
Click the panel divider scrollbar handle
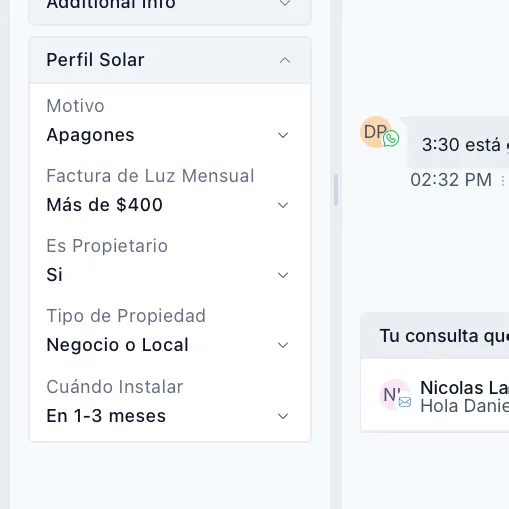(336, 190)
